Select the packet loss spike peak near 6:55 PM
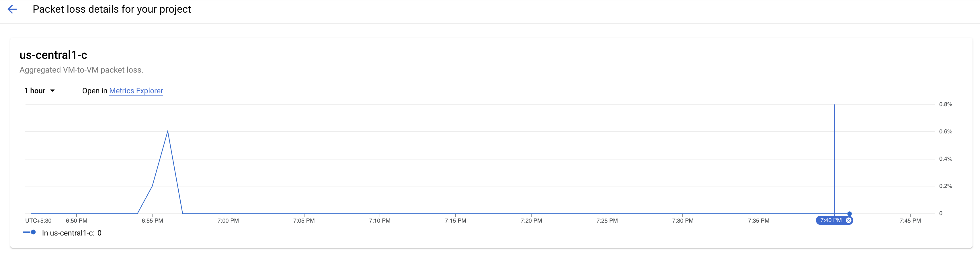 168,131
